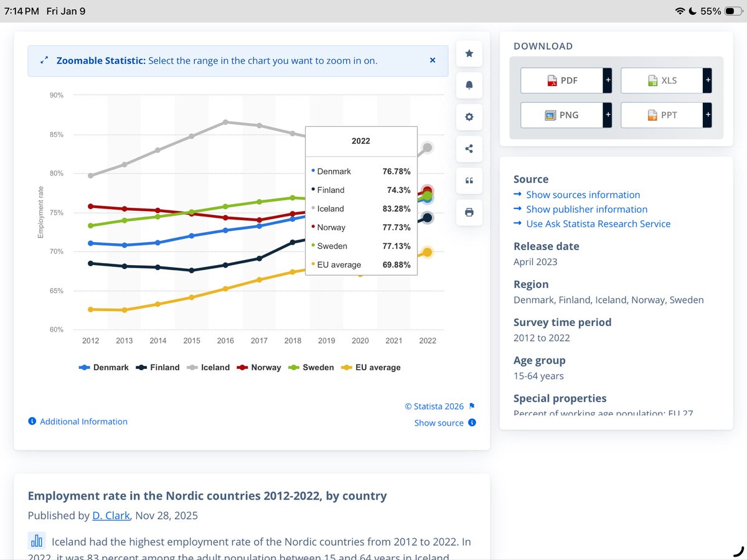Viewport: 747px width, 560px height.
Task: Tap the Wi-Fi icon in status bar
Action: [680, 11]
